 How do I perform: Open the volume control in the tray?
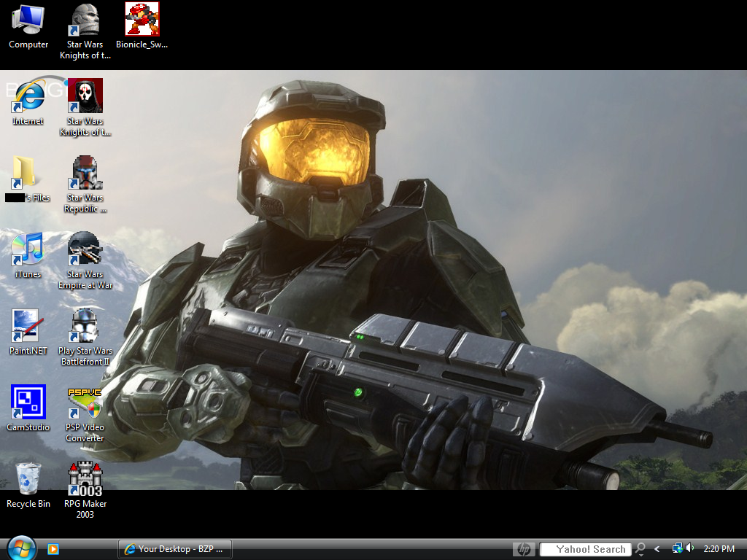[x=689, y=548]
